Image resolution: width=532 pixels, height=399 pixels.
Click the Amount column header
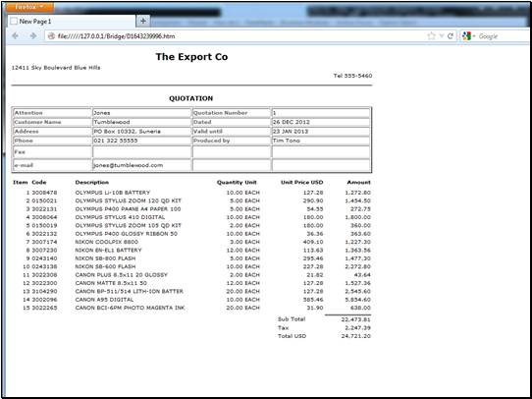[x=358, y=183]
